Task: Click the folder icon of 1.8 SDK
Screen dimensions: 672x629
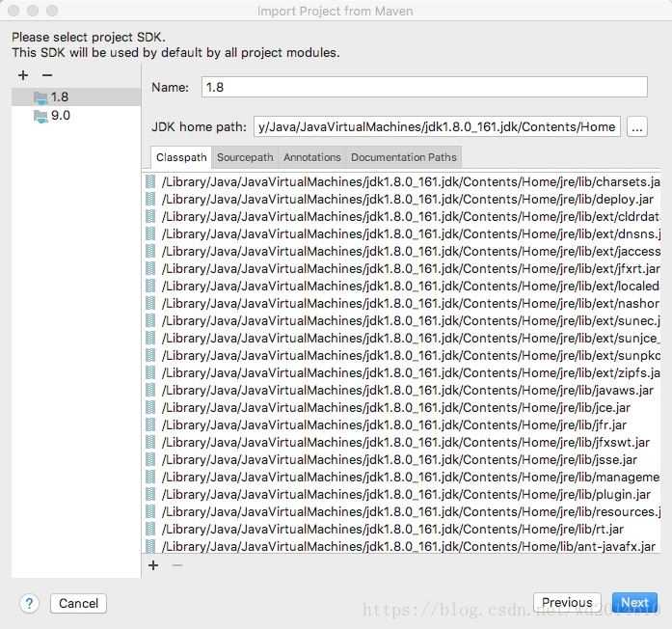Action: [x=40, y=98]
